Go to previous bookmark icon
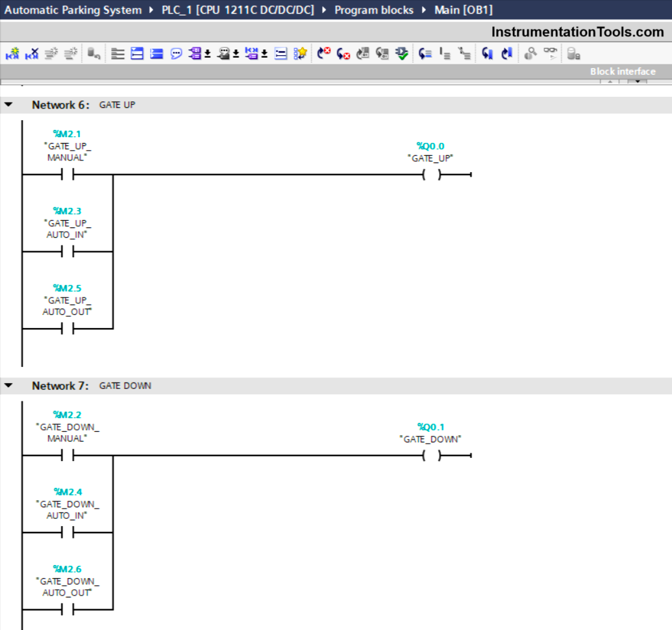 point(487,53)
